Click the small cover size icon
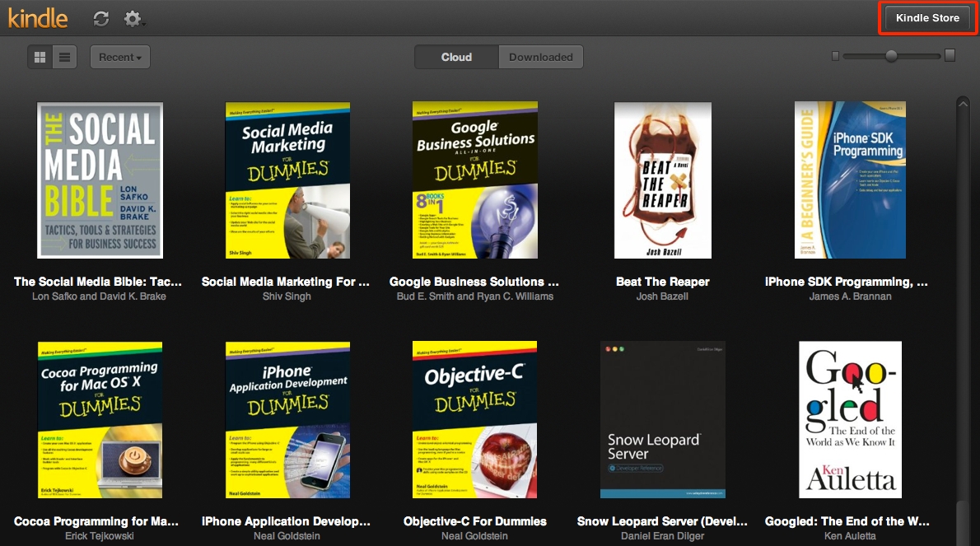Image resolution: width=980 pixels, height=546 pixels. pyautogui.click(x=836, y=56)
